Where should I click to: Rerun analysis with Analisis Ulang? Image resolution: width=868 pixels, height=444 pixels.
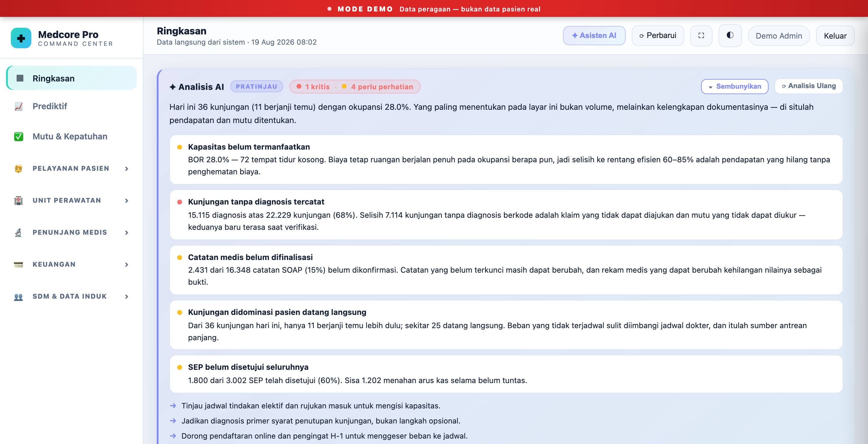pos(809,86)
